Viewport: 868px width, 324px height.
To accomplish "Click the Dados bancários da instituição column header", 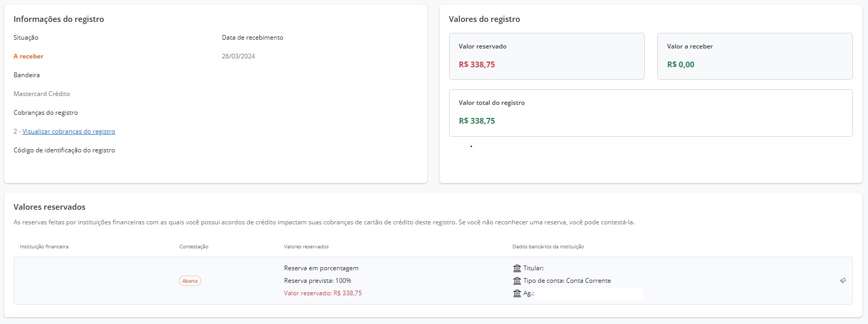I will (548, 247).
